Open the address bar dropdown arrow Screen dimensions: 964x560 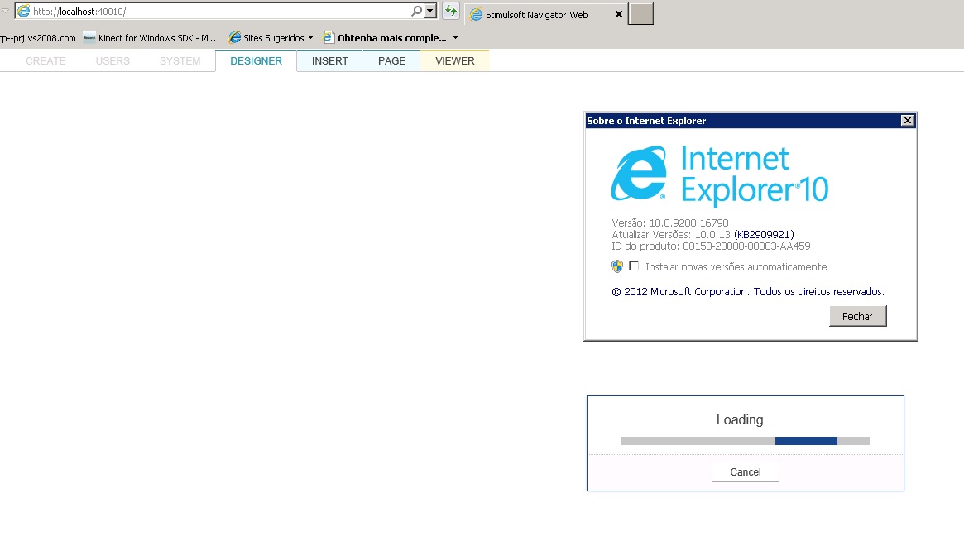coord(430,11)
